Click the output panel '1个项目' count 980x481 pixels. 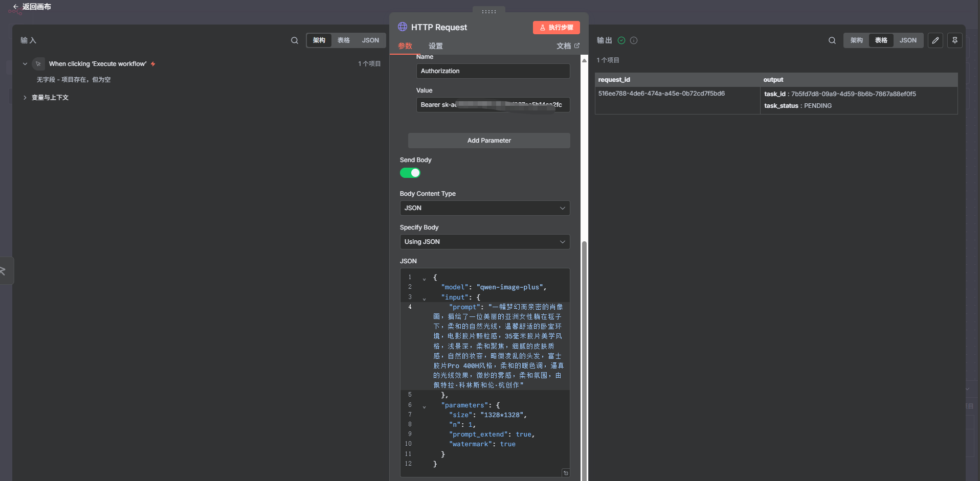(608, 60)
